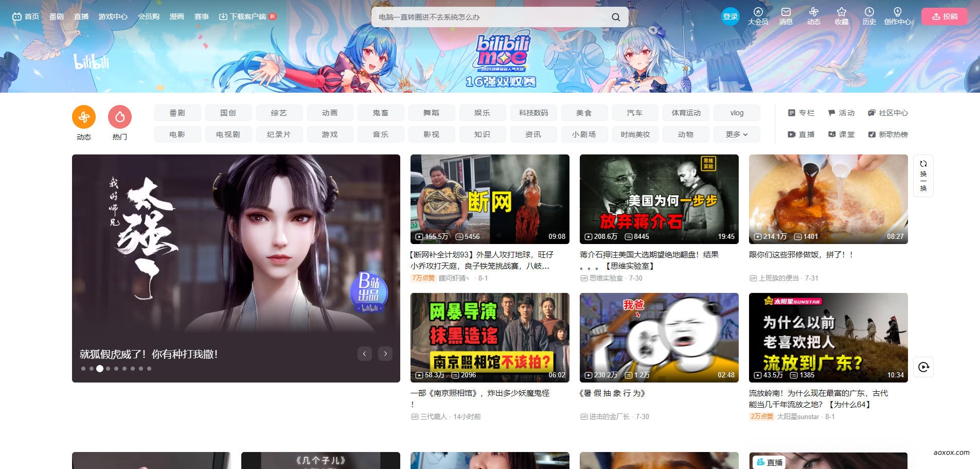Click 换一换 refresh icon
980x469 pixels.
[x=923, y=176]
